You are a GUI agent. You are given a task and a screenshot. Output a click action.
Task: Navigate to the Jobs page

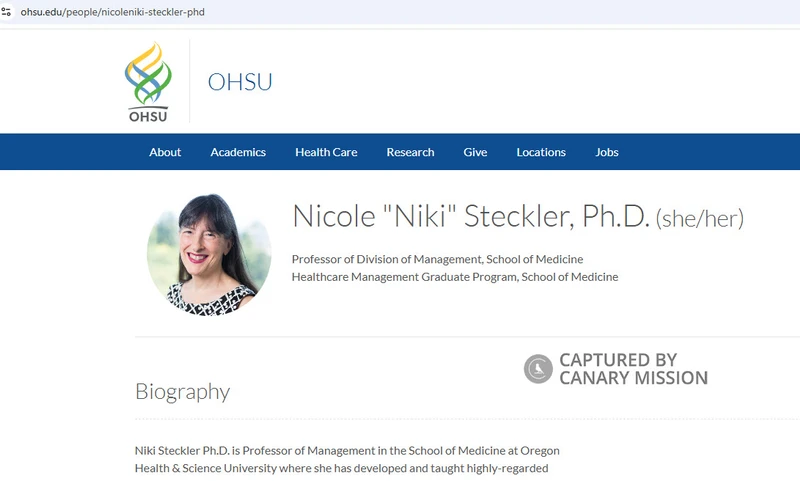tap(607, 152)
